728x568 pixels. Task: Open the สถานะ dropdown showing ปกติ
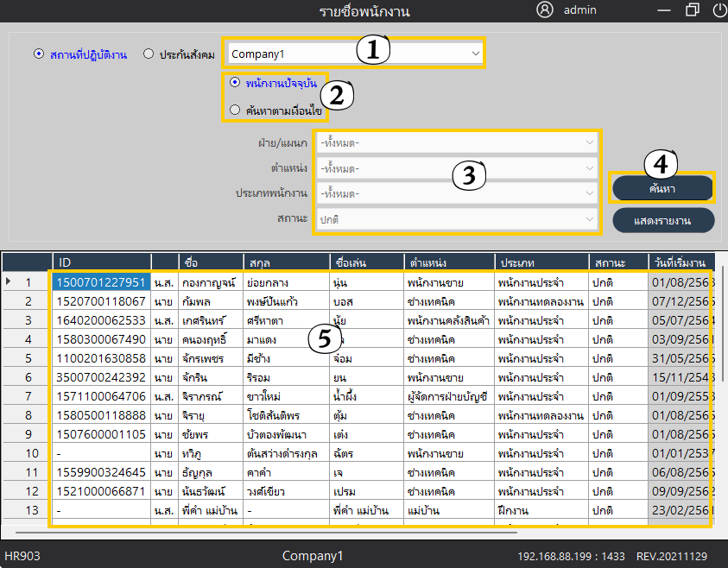[x=457, y=219]
